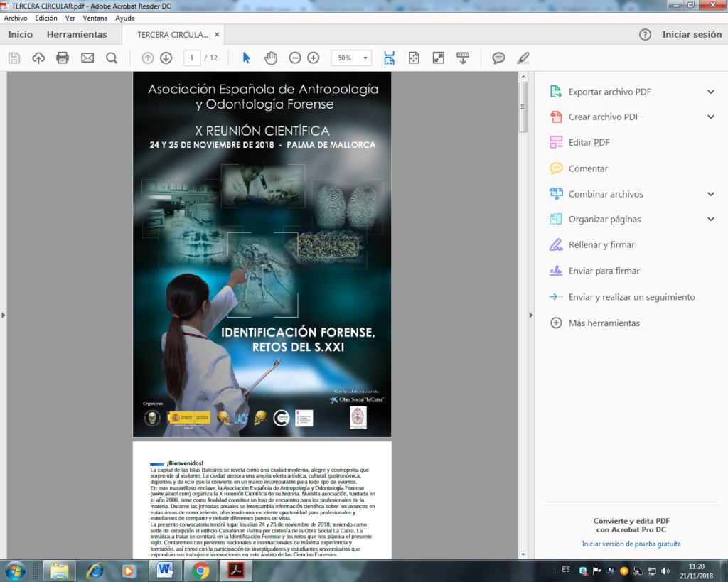Choose the arrow selection tool
This screenshot has height=582, width=728.
point(247,58)
